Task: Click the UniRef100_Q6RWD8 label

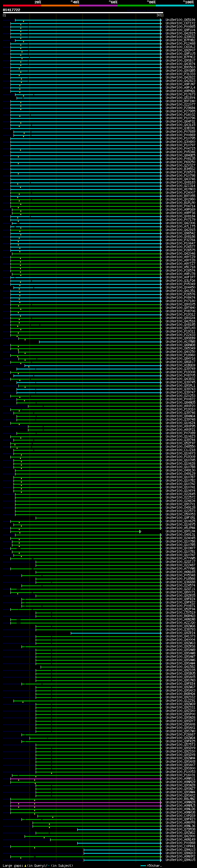Action: pos(180,345)
